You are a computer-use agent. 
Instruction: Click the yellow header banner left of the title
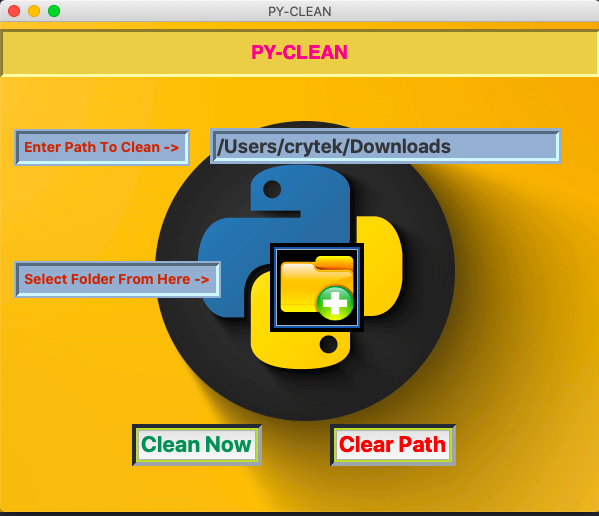126,53
